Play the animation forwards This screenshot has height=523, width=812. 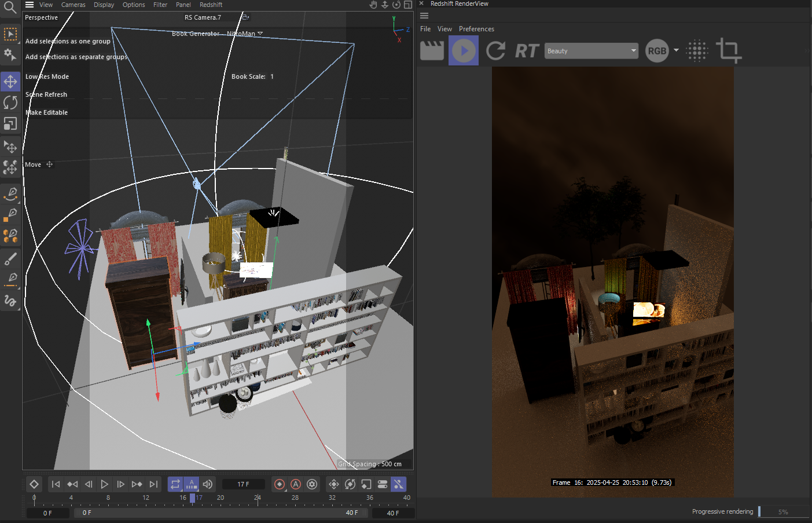click(x=105, y=484)
